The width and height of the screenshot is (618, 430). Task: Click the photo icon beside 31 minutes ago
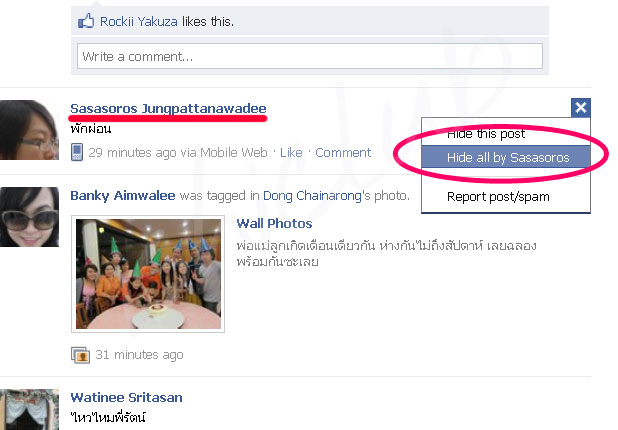(80, 355)
